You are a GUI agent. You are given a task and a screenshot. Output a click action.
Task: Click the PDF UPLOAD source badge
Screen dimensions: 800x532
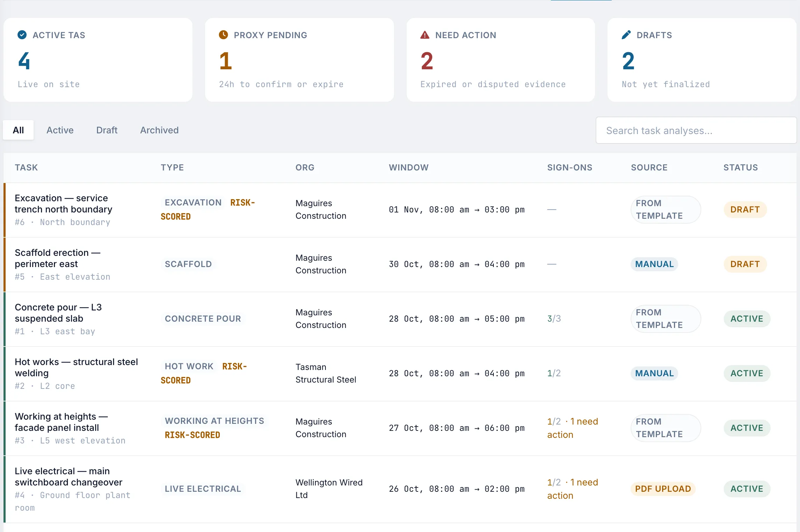663,489
